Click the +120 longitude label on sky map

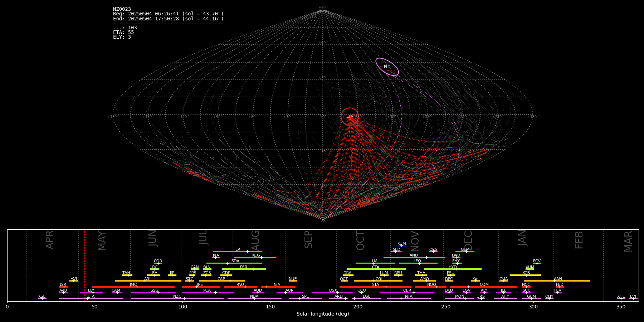[182, 117]
